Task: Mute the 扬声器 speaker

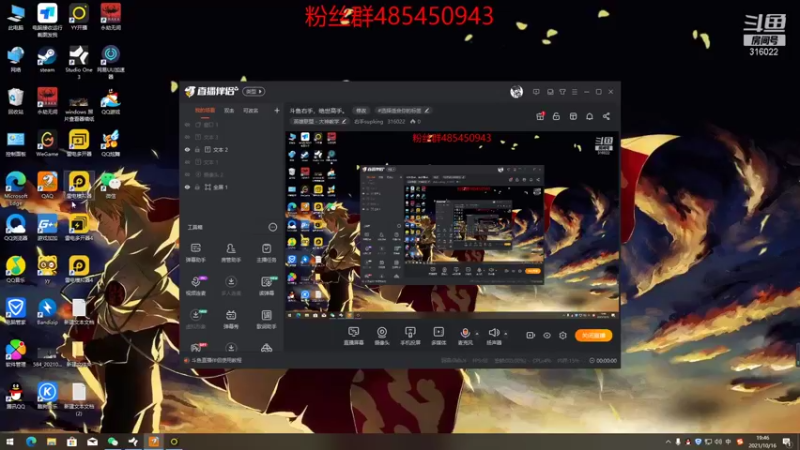Action: pos(494,336)
